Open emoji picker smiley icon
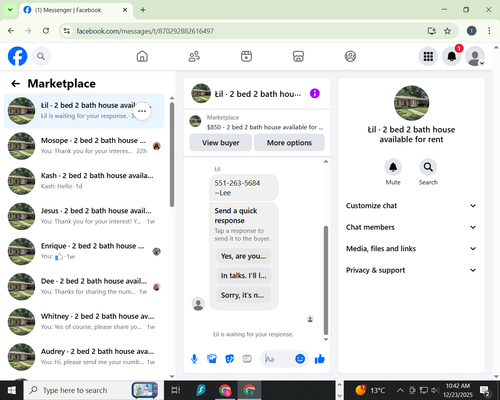500x400 pixels. (300, 359)
